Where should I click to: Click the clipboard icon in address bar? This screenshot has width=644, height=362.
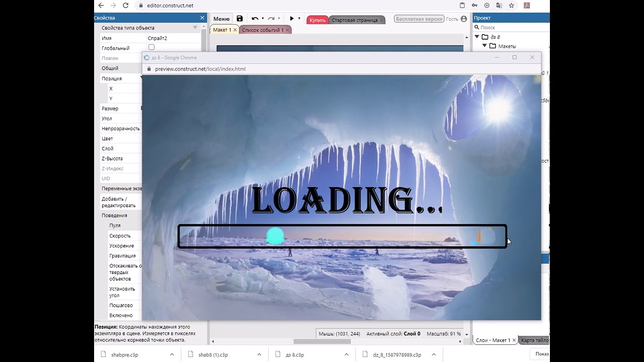(462, 6)
